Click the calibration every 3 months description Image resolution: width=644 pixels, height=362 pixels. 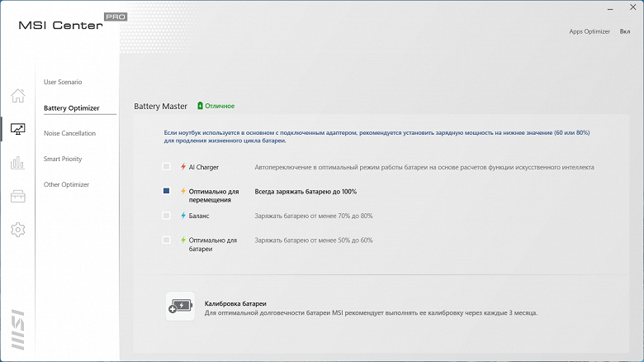[x=371, y=313]
